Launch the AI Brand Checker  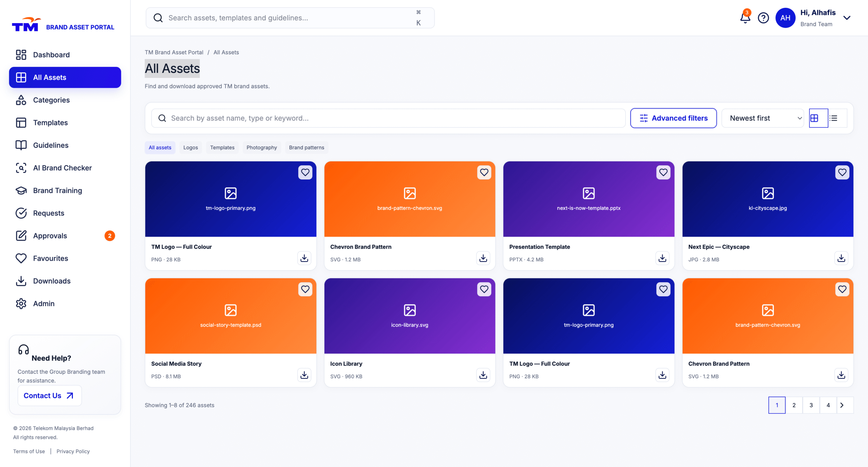point(65,168)
